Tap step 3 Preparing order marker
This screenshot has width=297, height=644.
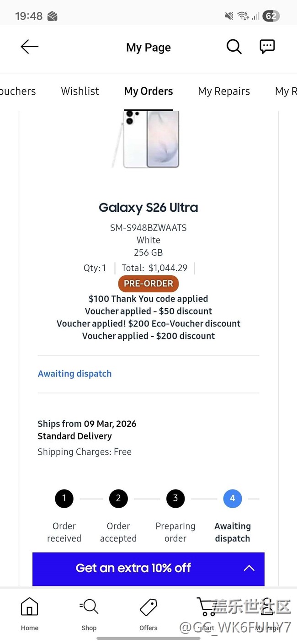pos(175,499)
